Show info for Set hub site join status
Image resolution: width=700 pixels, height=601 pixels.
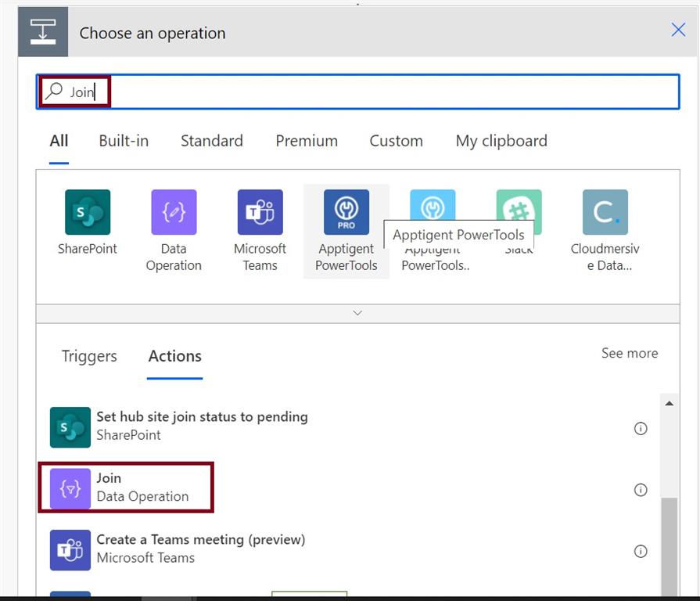coord(641,428)
